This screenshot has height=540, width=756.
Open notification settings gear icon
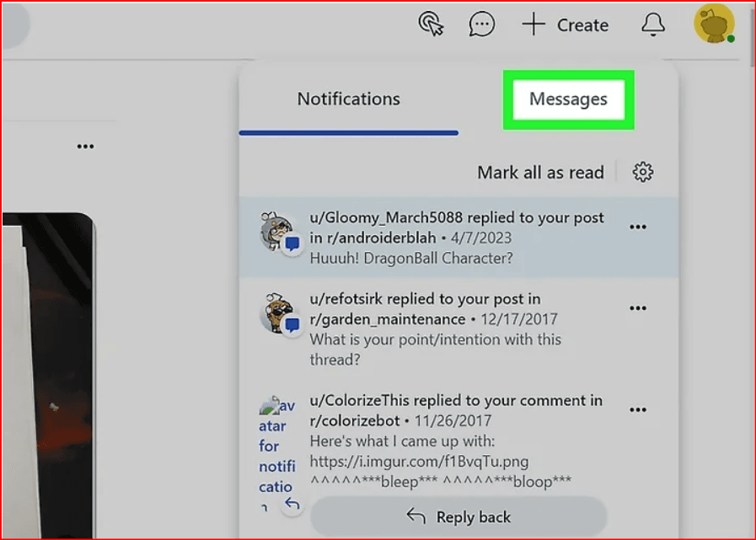pos(643,173)
